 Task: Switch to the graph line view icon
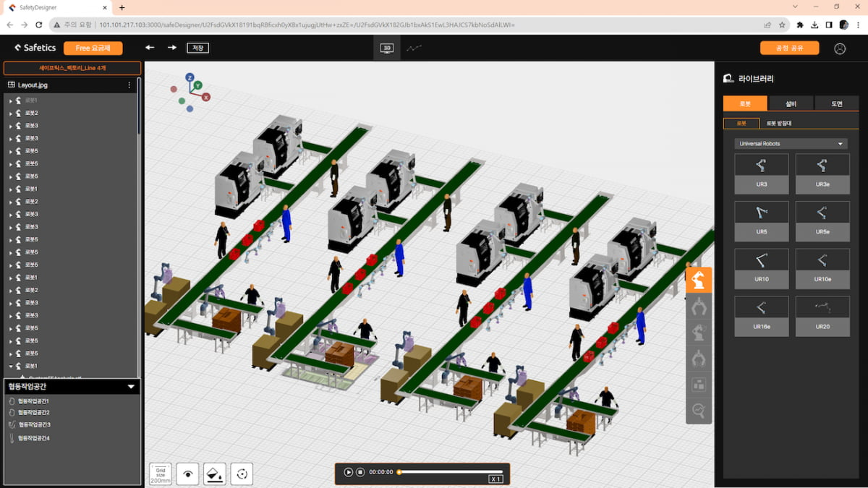tap(413, 48)
